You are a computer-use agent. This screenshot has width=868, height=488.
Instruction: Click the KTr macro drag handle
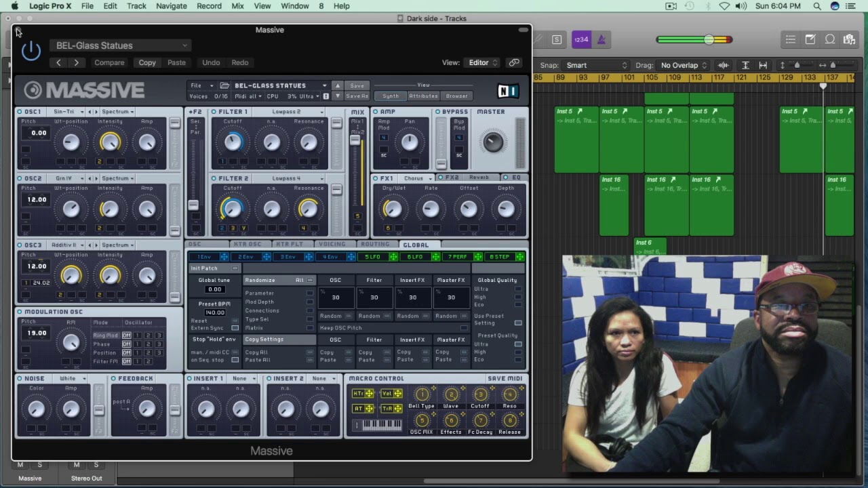(x=369, y=394)
